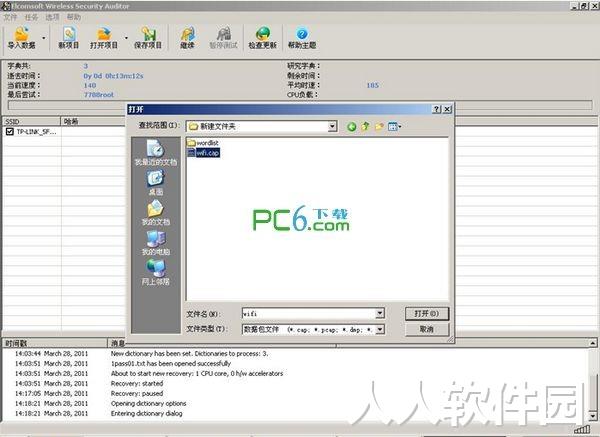Click the log scrollbar down arrow
600x437 pixels.
pos(592,416)
